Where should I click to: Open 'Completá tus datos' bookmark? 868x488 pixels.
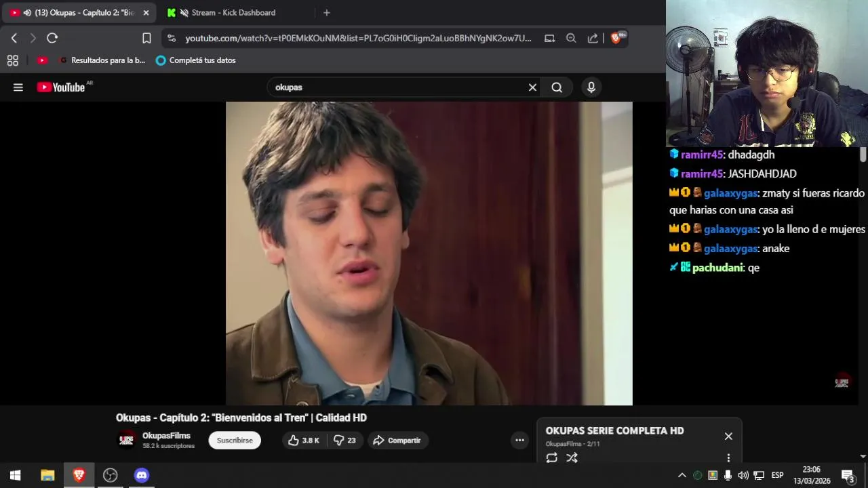pos(195,60)
